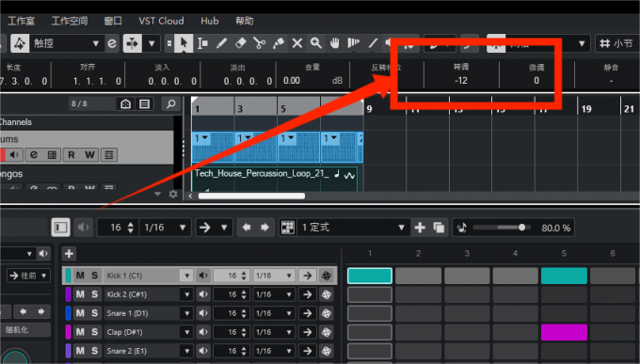Select the Object Selection arrow tool

point(184,43)
